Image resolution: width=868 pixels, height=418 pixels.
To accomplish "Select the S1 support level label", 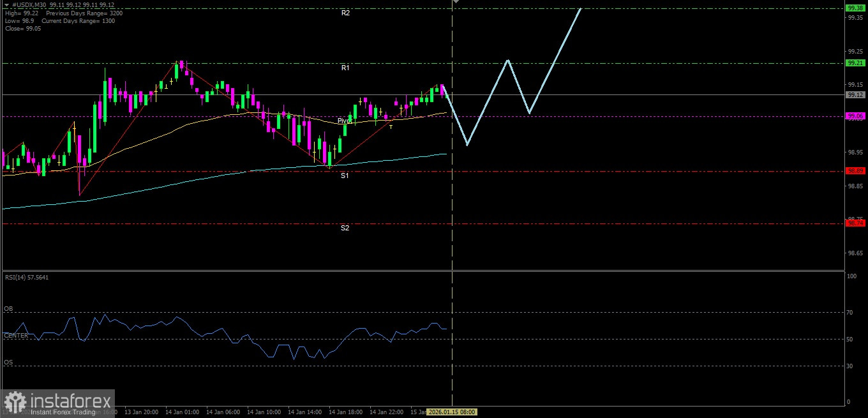I will pyautogui.click(x=345, y=175).
